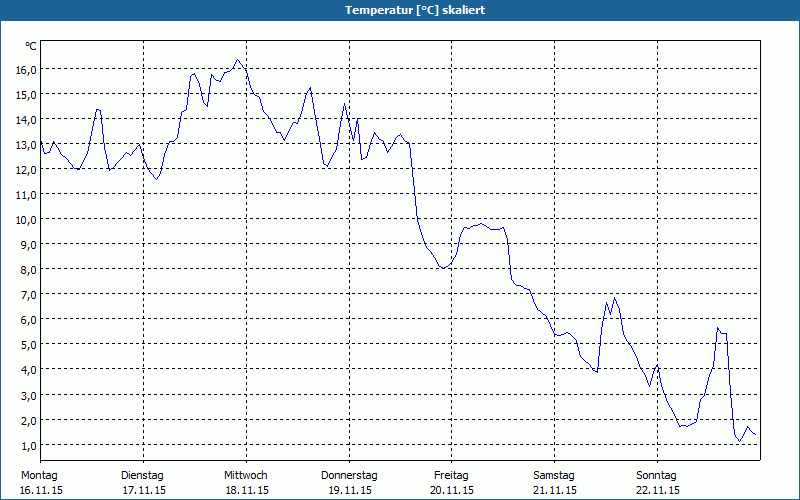800x500 pixels.
Task: Select the Sonntag day label
Action: pos(657,475)
